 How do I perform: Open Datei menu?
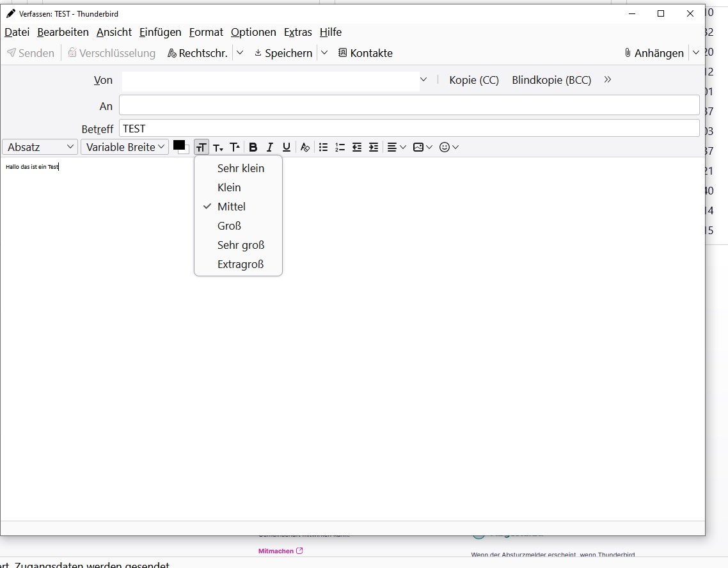coord(17,32)
